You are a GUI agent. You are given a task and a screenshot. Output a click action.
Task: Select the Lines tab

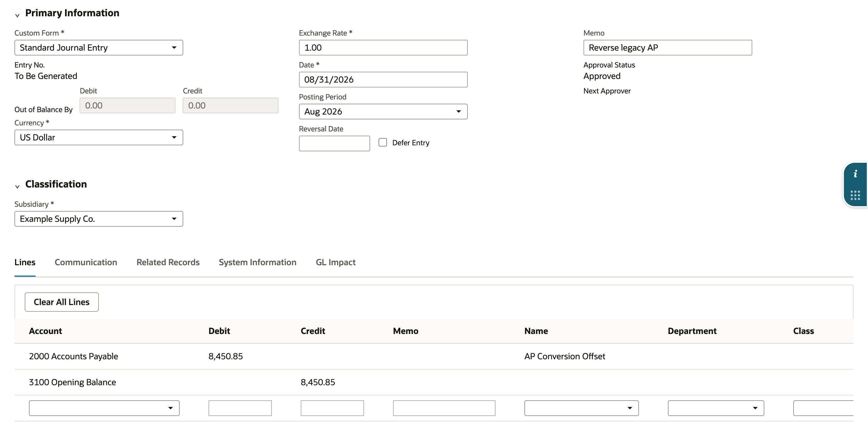[x=25, y=262]
